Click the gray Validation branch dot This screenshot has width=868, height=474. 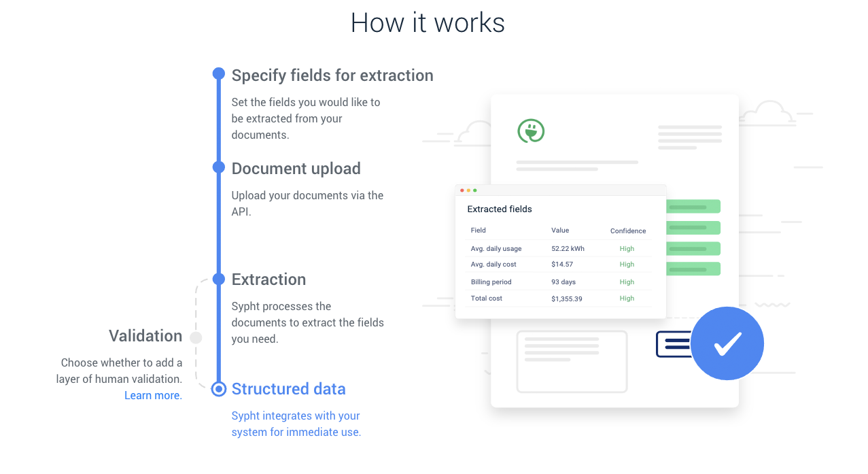196,337
